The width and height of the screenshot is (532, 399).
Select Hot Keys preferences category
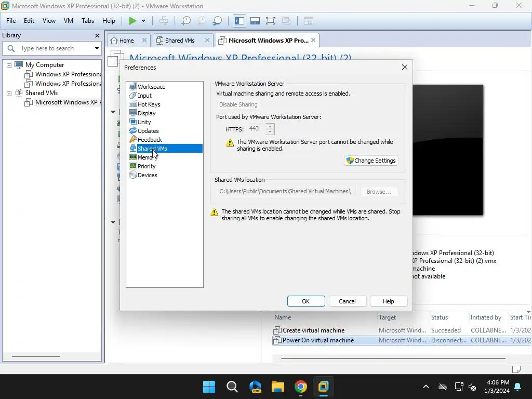tap(149, 104)
